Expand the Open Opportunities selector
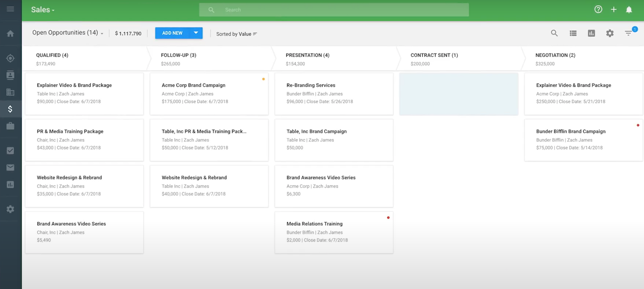644x289 pixels. pyautogui.click(x=102, y=33)
